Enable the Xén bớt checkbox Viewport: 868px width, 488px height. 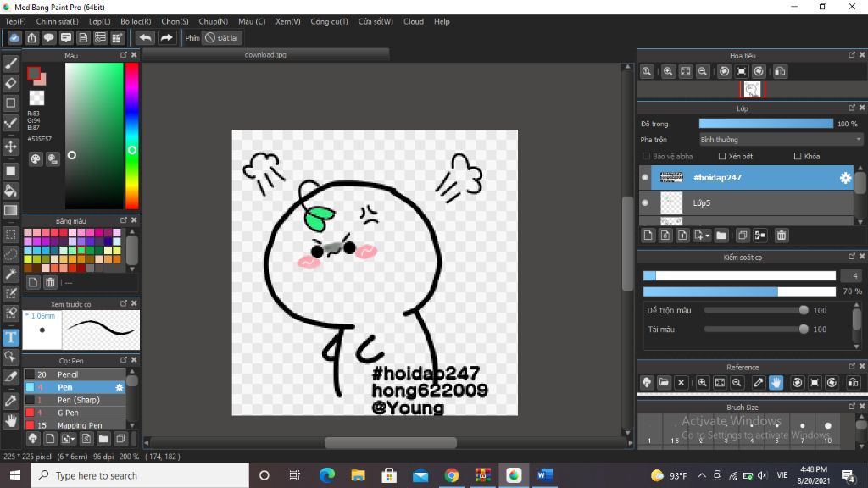(722, 157)
